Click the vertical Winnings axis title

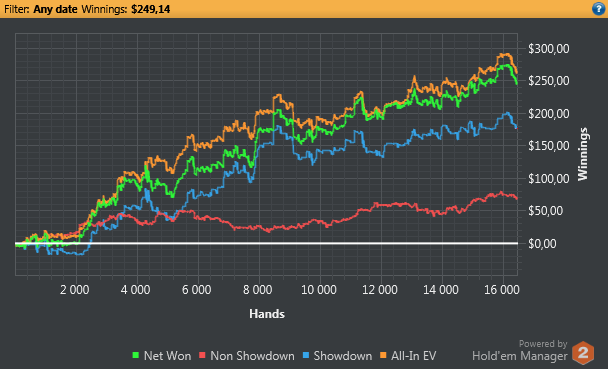point(583,154)
